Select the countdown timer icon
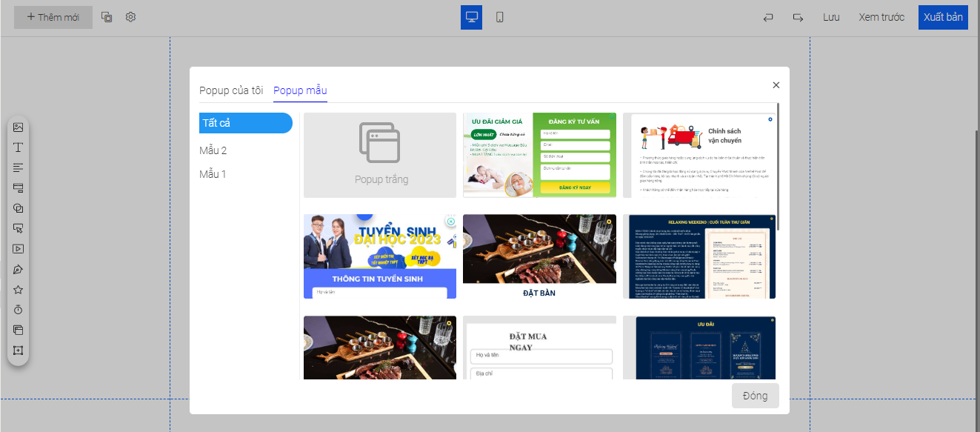 (x=19, y=310)
